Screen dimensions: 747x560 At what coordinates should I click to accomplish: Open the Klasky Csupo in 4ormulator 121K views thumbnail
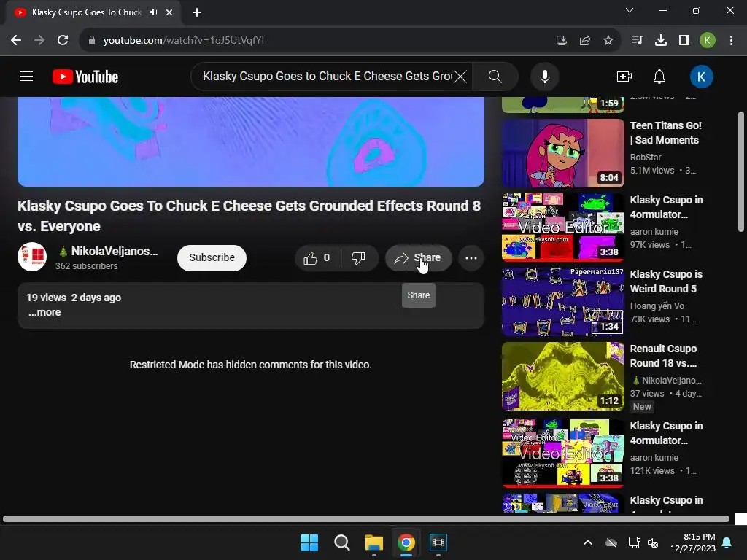562,453
